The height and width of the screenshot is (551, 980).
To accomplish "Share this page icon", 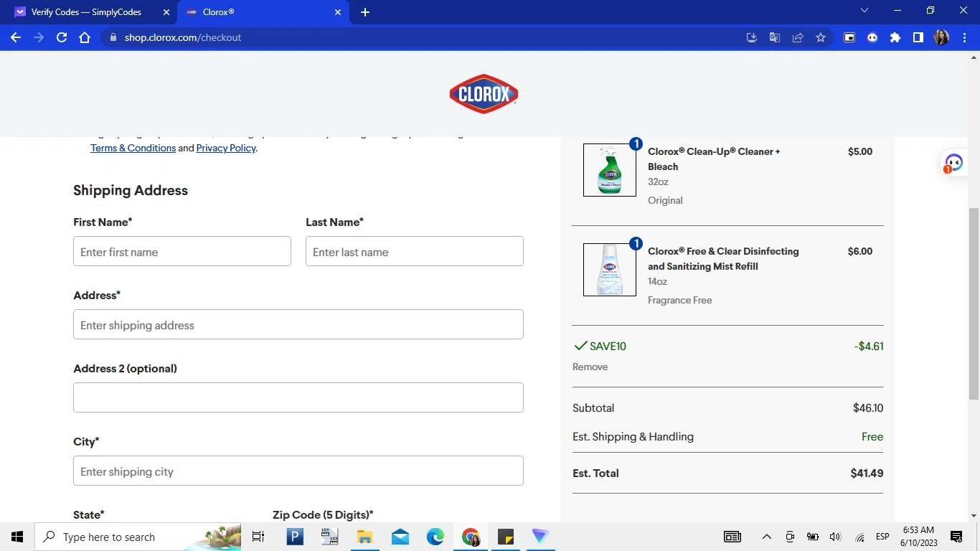I will pyautogui.click(x=798, y=37).
